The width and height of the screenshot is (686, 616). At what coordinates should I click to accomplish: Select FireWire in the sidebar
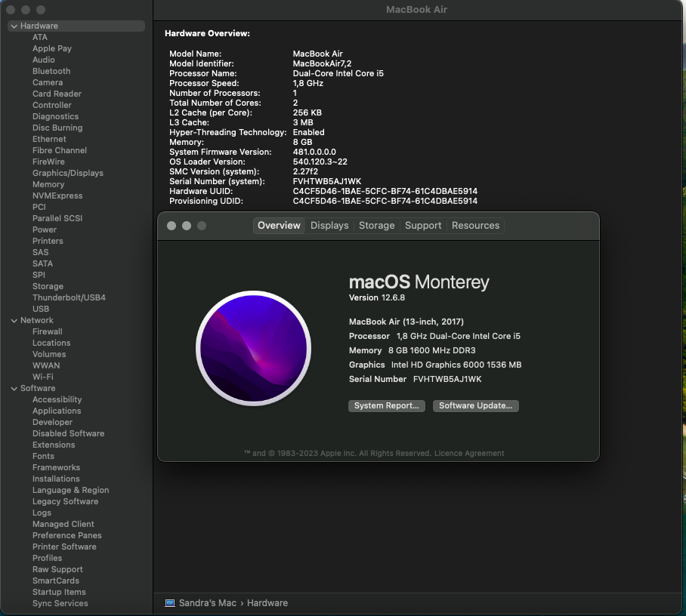pos(48,162)
